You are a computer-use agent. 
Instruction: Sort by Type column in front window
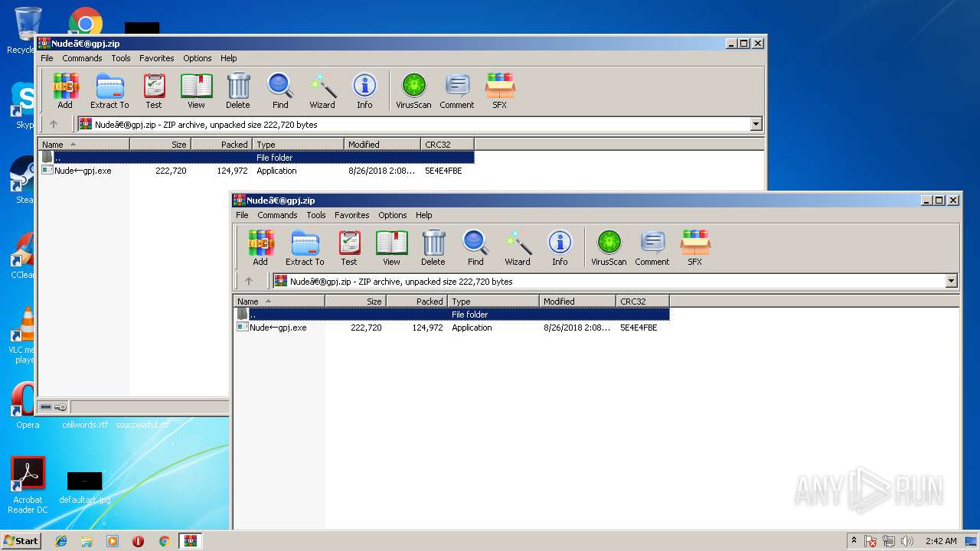[x=494, y=301]
